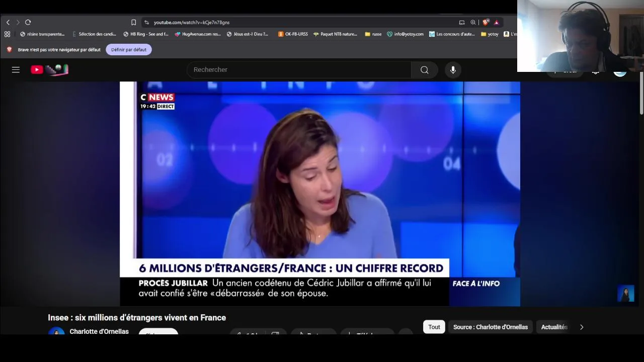Open Charlotte d'Ornellas channel avatar
This screenshot has width=644, height=362.
pos(56,331)
